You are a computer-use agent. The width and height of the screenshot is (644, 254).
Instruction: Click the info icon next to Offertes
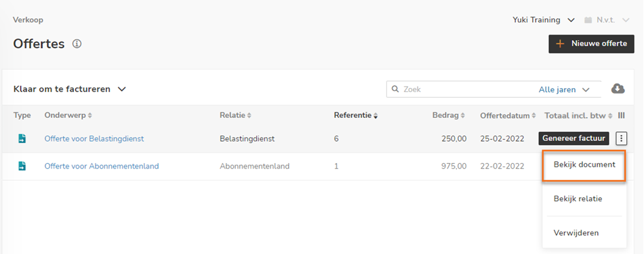pyautogui.click(x=77, y=43)
